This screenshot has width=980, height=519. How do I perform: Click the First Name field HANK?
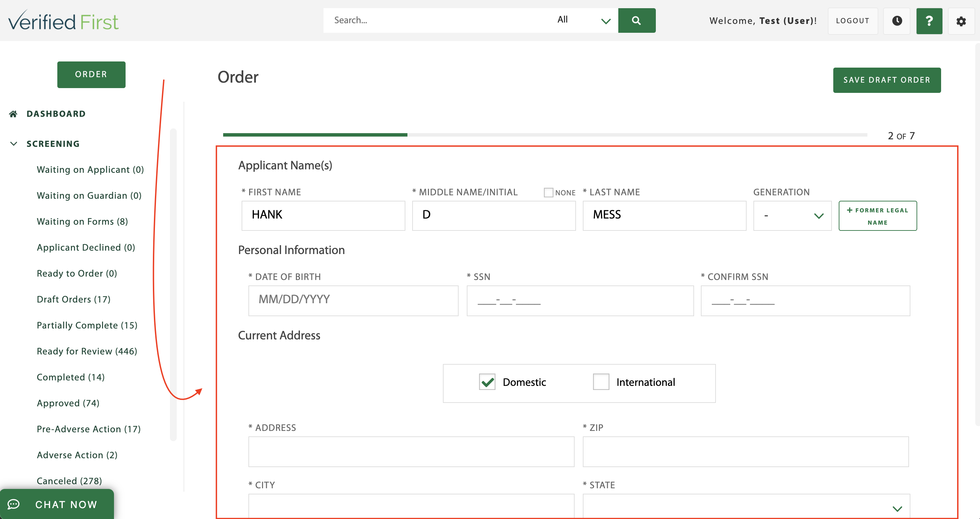click(x=323, y=216)
